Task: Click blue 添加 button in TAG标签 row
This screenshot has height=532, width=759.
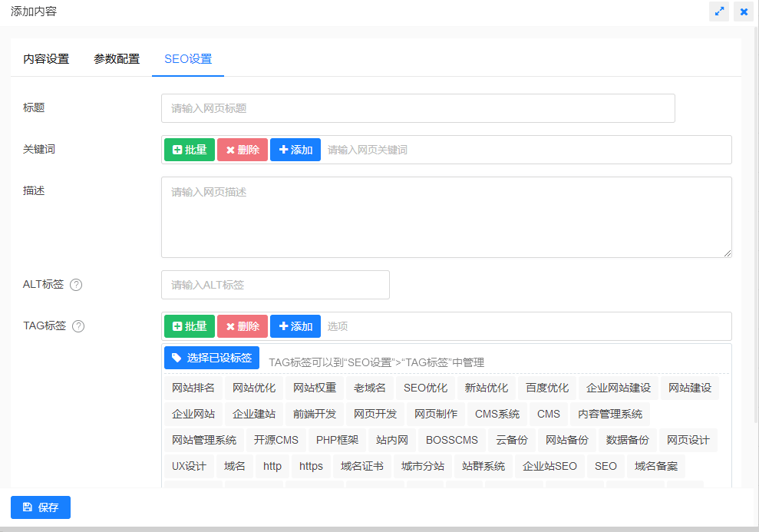Action: point(295,326)
